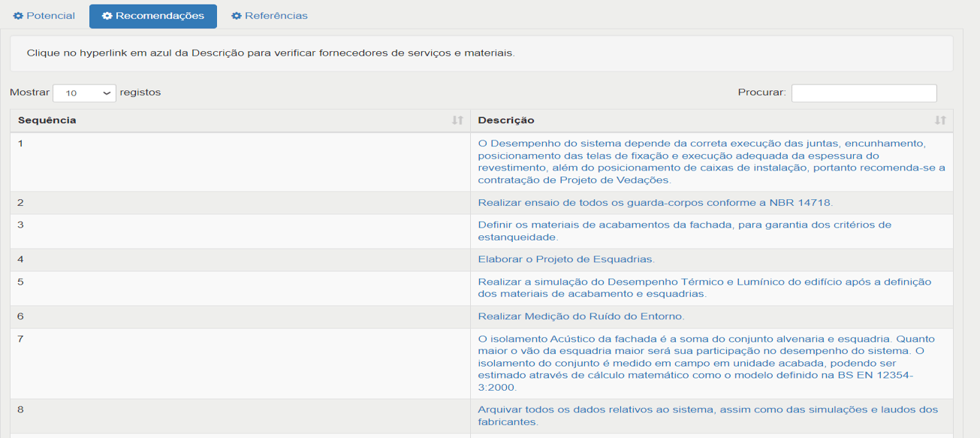Open link about materiais de acabamentos da fachada
This screenshot has height=438, width=980.
tap(684, 231)
